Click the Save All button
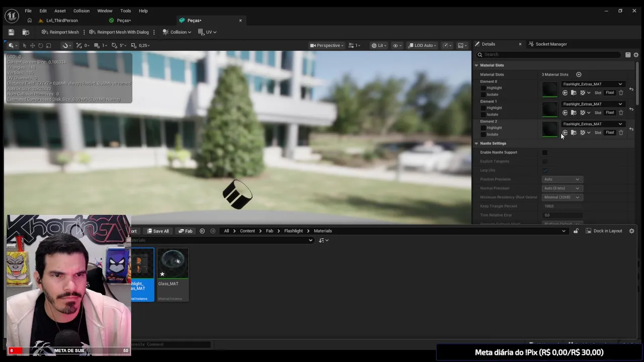This screenshot has height=362, width=644. pyautogui.click(x=158, y=231)
